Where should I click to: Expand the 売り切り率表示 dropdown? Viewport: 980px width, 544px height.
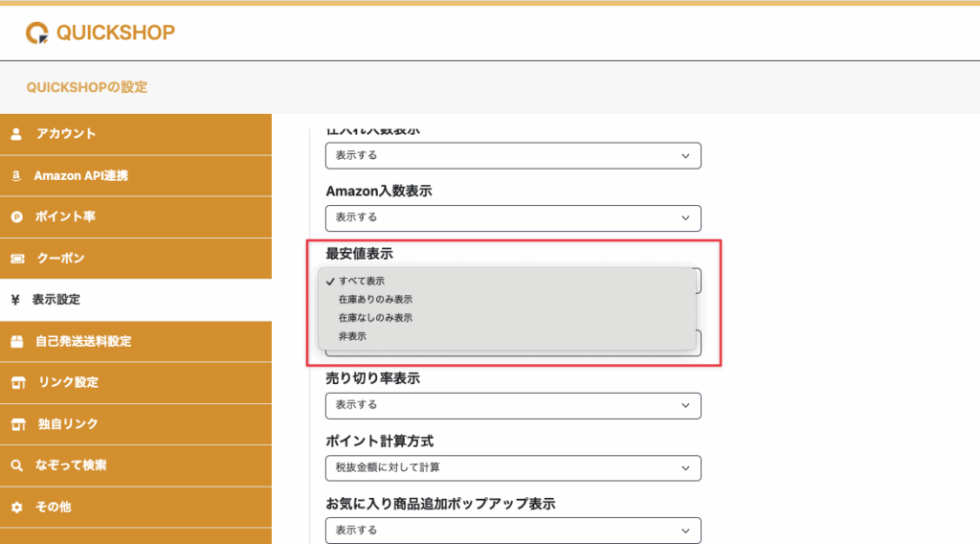tap(513, 405)
